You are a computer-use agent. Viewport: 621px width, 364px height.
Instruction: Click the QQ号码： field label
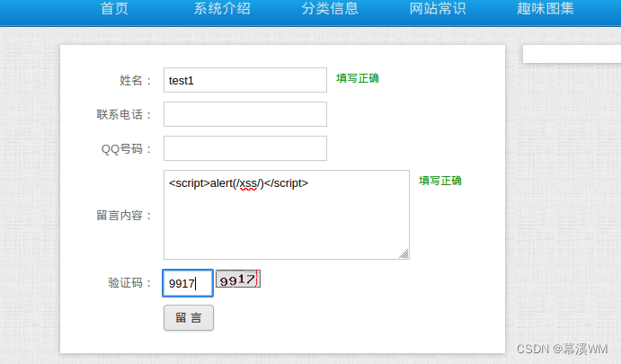click(x=127, y=149)
